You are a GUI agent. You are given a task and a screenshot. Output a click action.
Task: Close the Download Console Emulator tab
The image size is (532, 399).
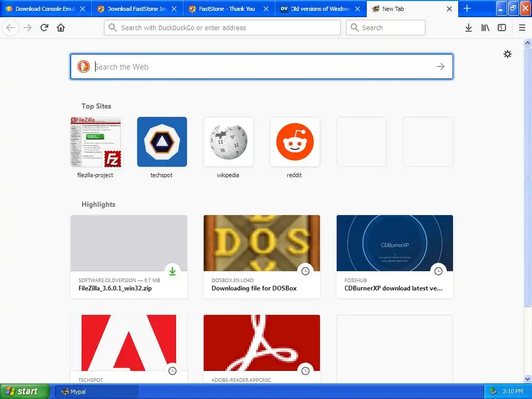tap(83, 9)
